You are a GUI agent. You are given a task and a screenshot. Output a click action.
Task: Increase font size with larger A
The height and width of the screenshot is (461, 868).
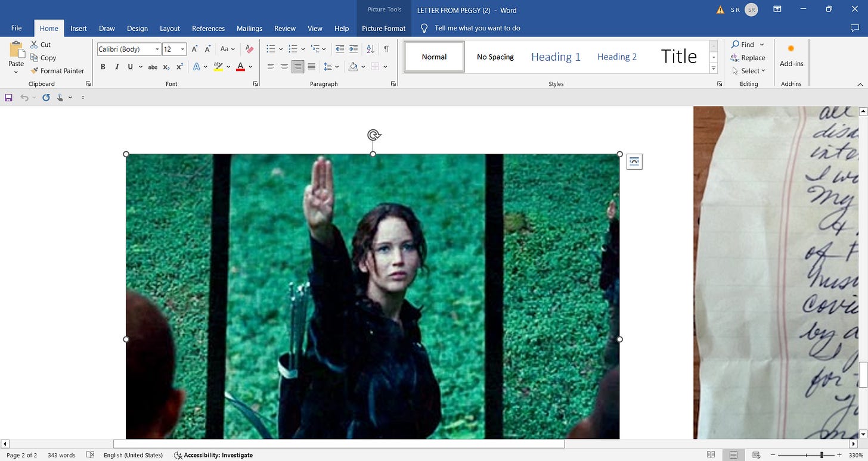[194, 49]
